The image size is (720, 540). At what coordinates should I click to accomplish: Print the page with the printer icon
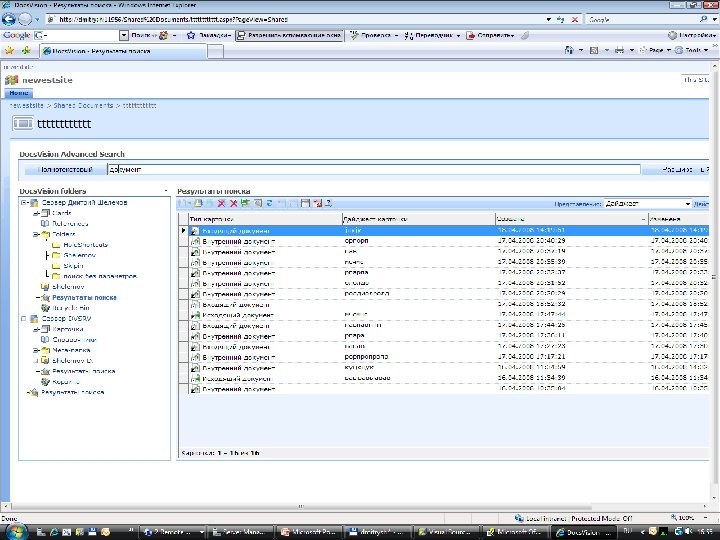(x=619, y=50)
